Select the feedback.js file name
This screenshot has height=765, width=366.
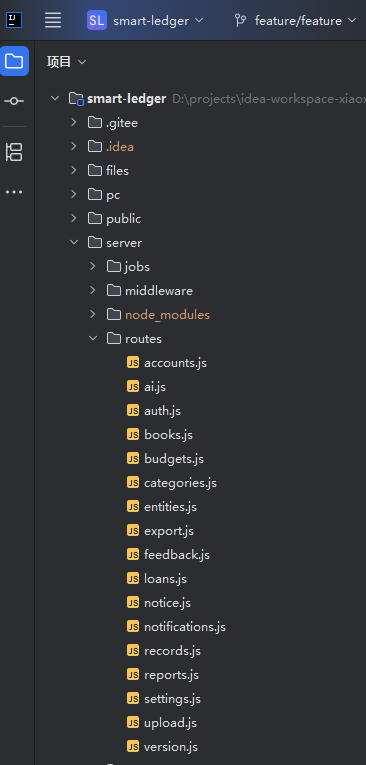[177, 555]
